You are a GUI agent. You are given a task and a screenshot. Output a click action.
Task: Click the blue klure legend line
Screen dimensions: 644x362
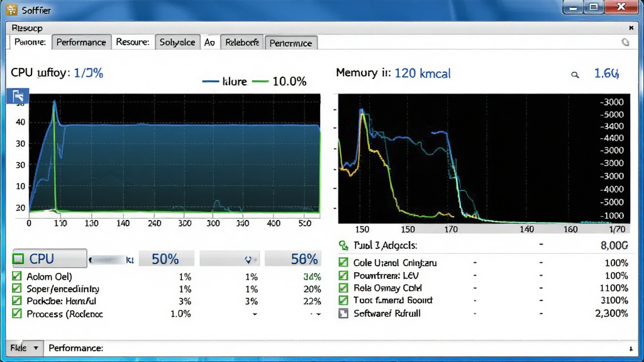tap(211, 81)
